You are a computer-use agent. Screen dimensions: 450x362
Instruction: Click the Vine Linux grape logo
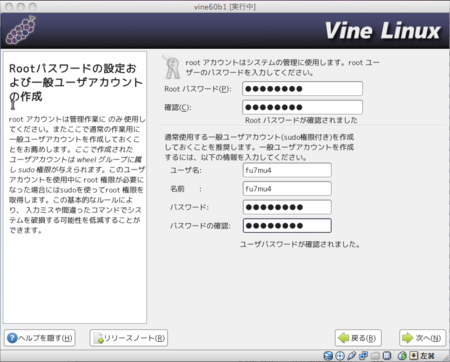[x=21, y=30]
